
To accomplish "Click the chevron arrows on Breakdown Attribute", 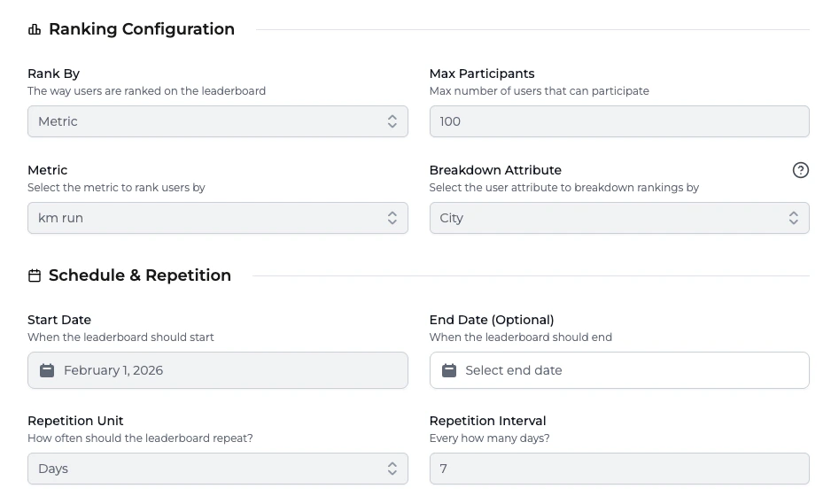I will pos(794,218).
